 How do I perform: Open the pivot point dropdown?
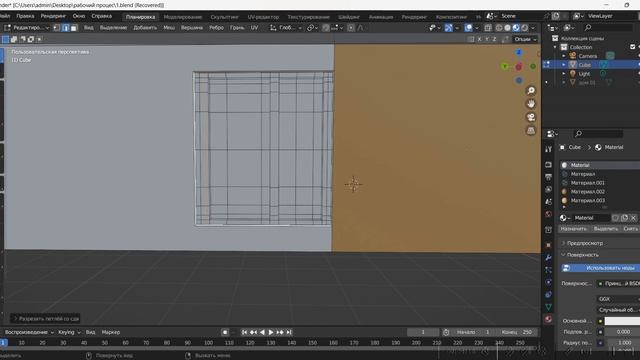point(312,28)
